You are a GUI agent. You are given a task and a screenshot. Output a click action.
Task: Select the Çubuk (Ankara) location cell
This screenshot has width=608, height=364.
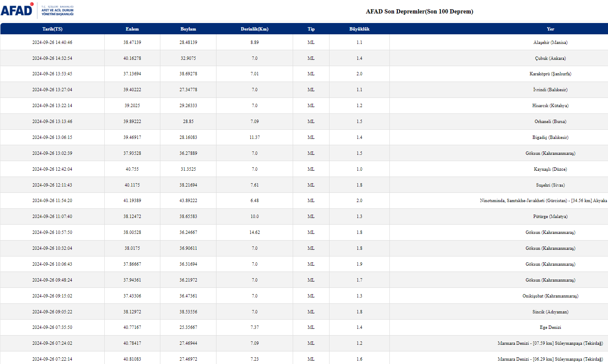pyautogui.click(x=551, y=58)
